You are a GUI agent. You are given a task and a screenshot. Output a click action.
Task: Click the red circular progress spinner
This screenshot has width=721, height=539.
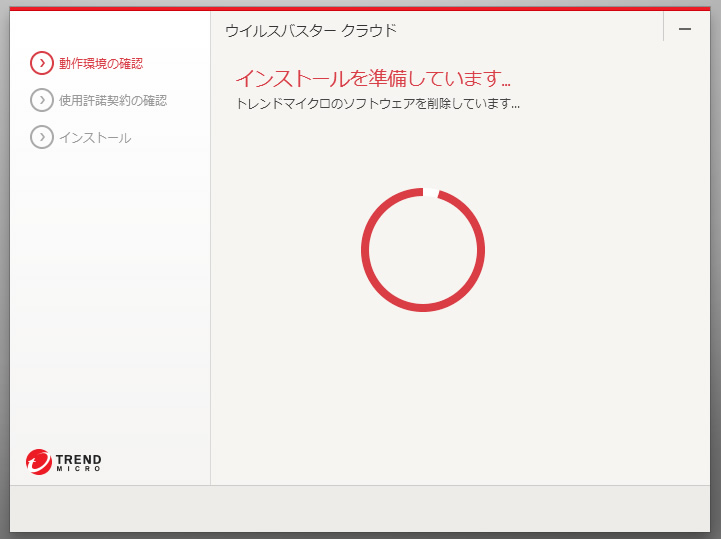(423, 250)
